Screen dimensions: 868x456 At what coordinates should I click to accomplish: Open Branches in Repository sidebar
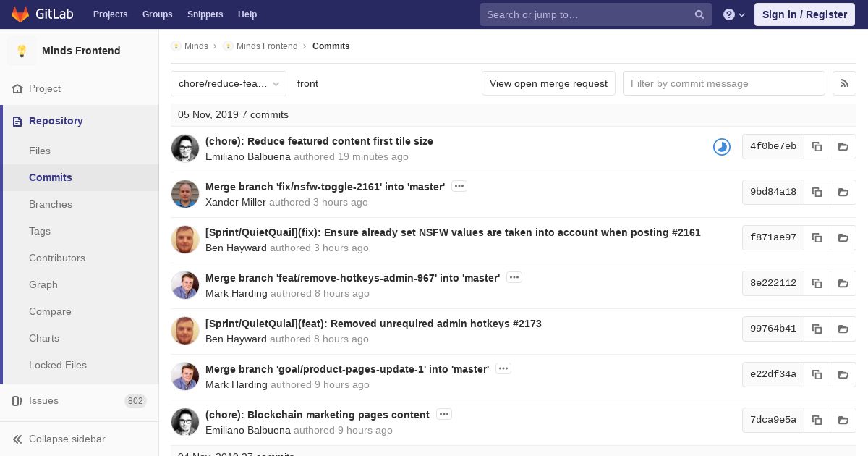pos(51,204)
